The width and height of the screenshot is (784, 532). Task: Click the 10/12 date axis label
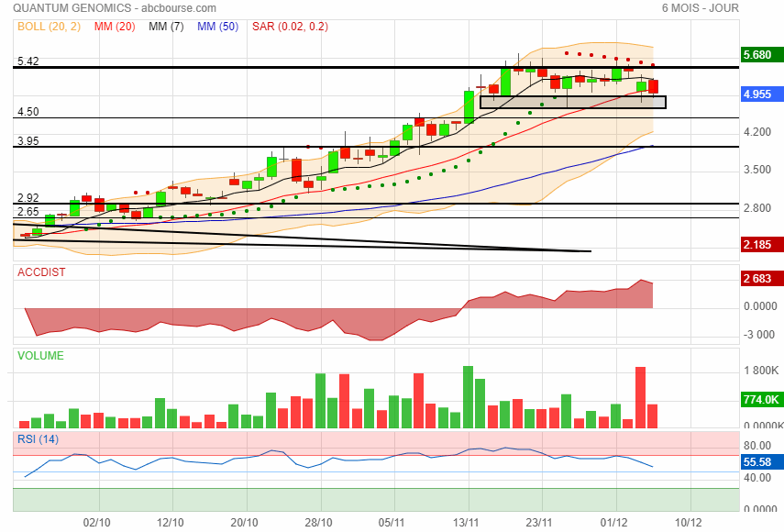689,523
